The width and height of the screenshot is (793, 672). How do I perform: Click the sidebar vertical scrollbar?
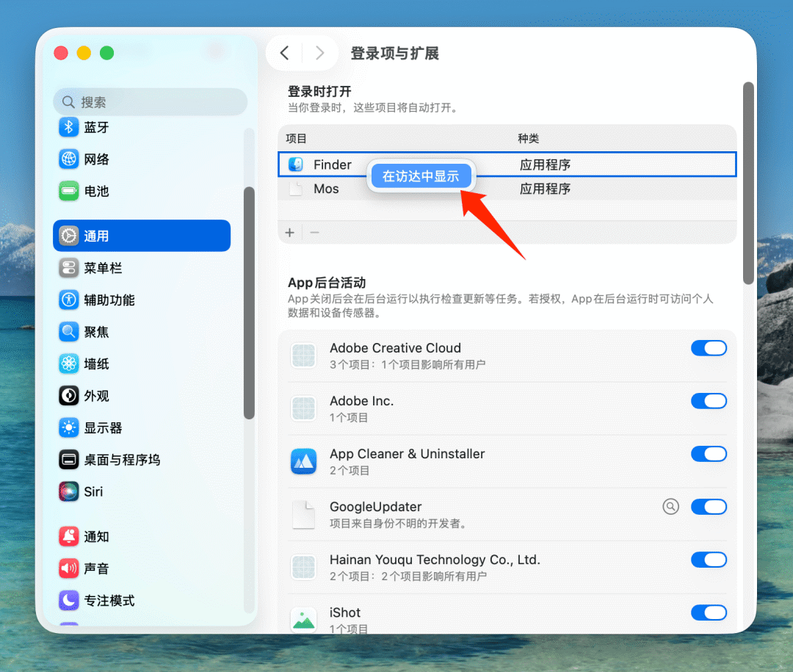(x=249, y=303)
